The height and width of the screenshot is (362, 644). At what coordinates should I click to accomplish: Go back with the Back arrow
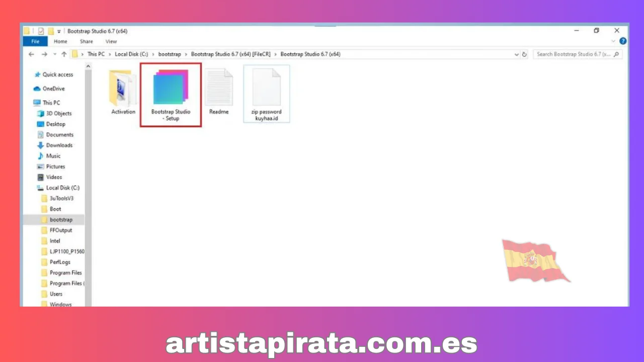tap(31, 54)
